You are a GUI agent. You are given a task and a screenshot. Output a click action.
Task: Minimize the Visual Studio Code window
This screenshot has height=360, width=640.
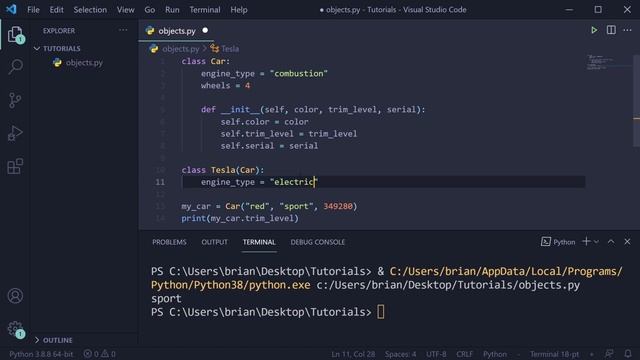pyautogui.click(x=569, y=9)
